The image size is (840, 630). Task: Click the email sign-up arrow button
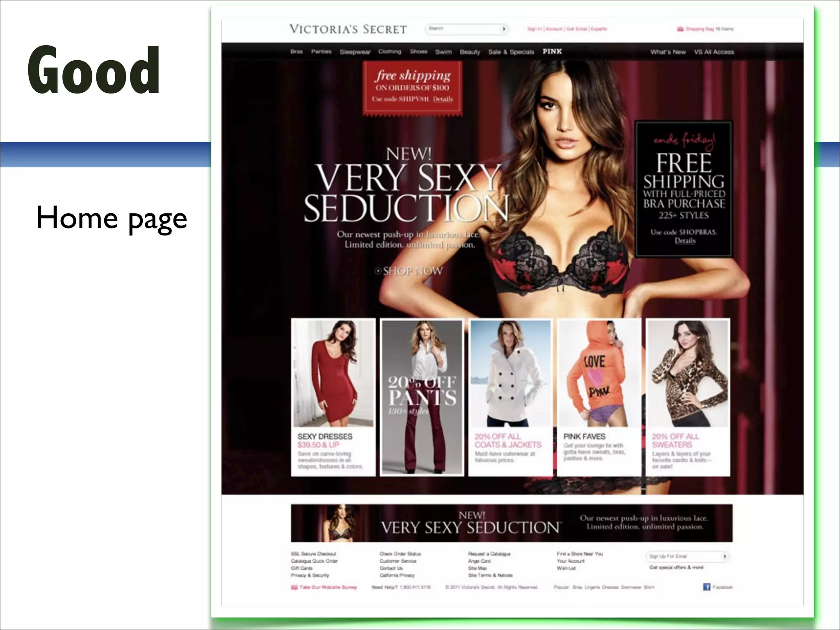(725, 556)
